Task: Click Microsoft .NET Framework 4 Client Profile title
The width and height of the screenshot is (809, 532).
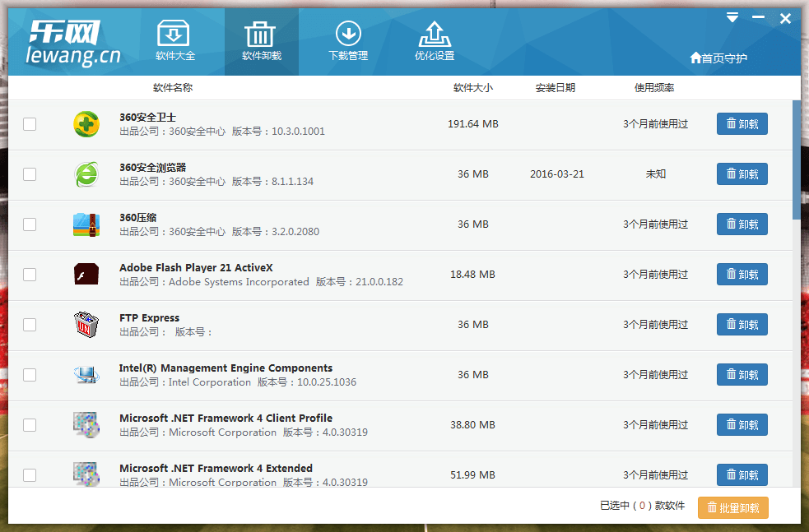Action: coord(226,418)
